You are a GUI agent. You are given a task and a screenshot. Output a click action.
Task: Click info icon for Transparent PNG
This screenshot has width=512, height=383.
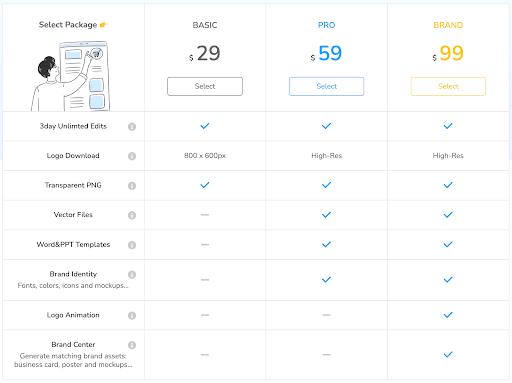pos(132,186)
